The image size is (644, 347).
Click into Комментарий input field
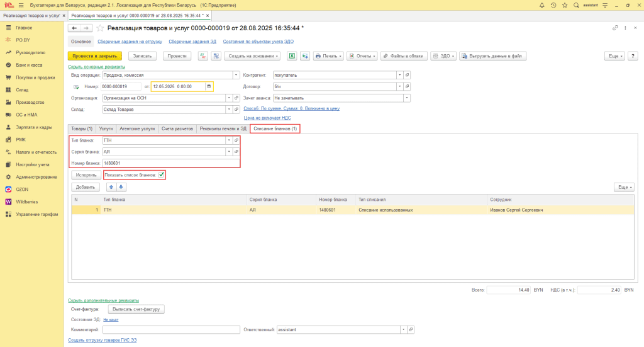(x=171, y=329)
